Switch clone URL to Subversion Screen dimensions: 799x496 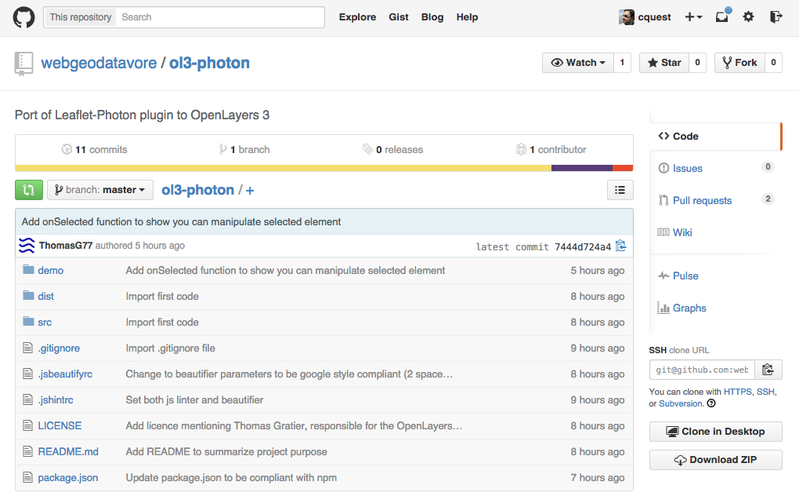coord(681,404)
